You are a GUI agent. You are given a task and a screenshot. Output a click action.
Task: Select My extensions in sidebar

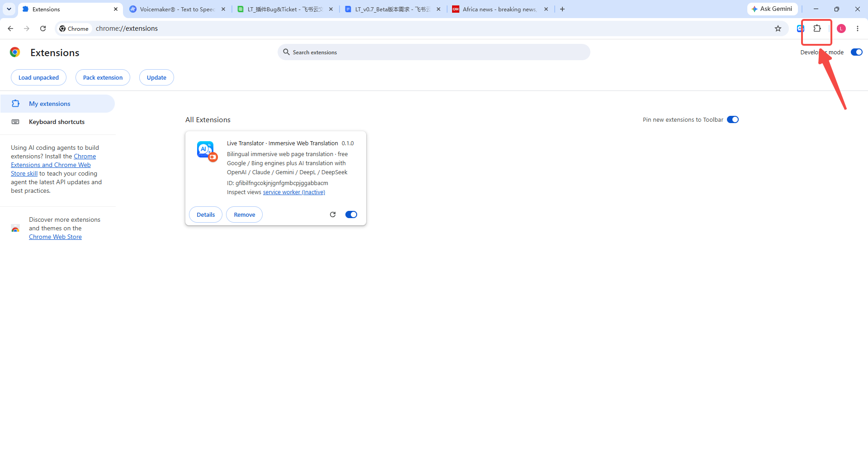[57, 104]
